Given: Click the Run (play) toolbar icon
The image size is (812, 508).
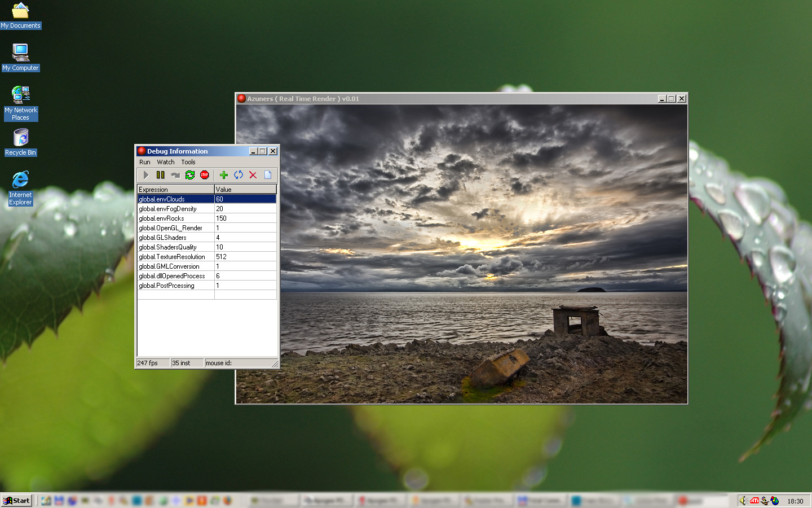Looking at the screenshot, I should coord(146,175).
